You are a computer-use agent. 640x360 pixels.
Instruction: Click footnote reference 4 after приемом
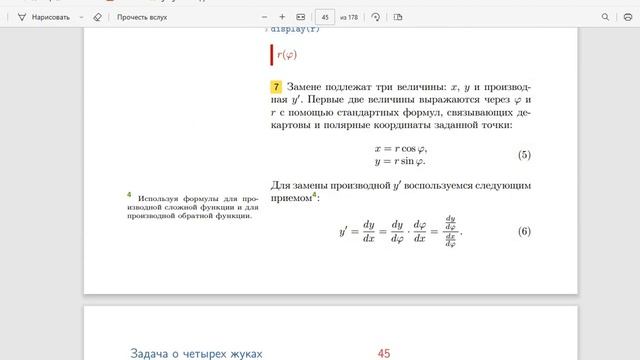click(x=315, y=195)
